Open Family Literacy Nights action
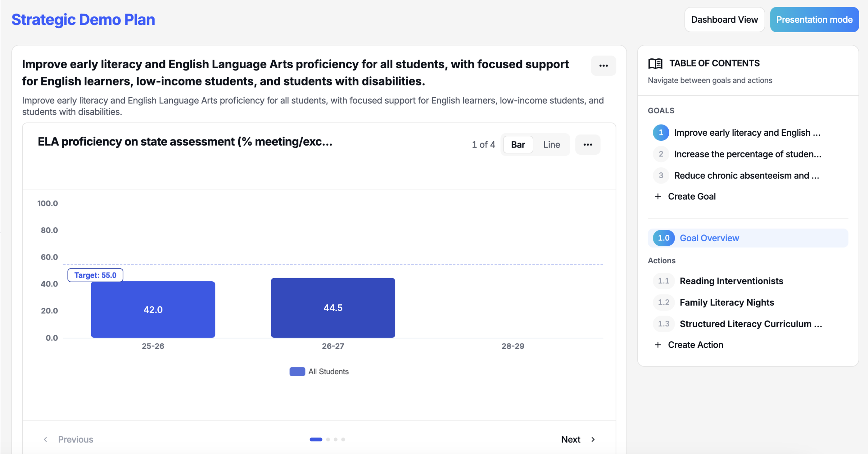This screenshot has height=454, width=868. [727, 302]
